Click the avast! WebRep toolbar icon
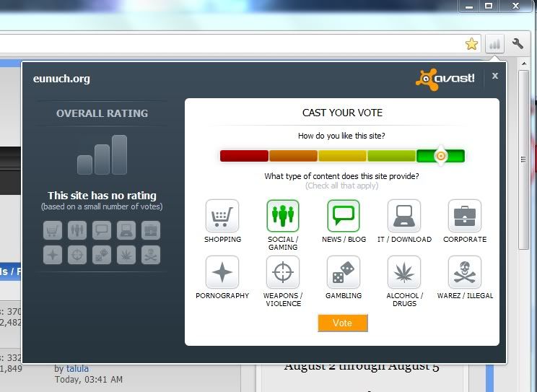The width and height of the screenshot is (537, 392). 494,44
